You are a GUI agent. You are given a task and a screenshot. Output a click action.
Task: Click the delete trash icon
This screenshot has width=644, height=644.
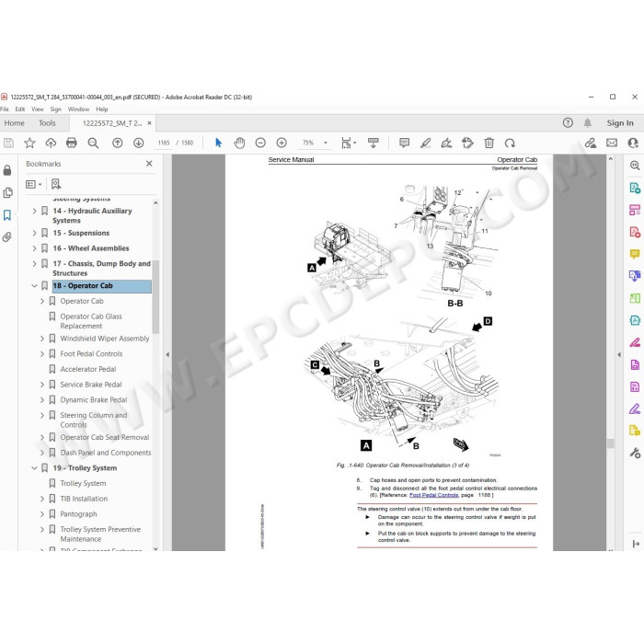coord(489,143)
